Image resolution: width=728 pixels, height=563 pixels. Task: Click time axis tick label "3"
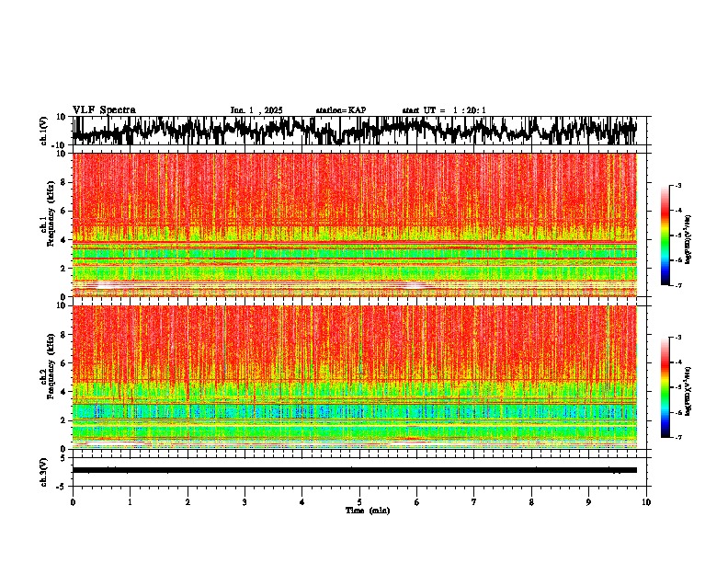(245, 502)
